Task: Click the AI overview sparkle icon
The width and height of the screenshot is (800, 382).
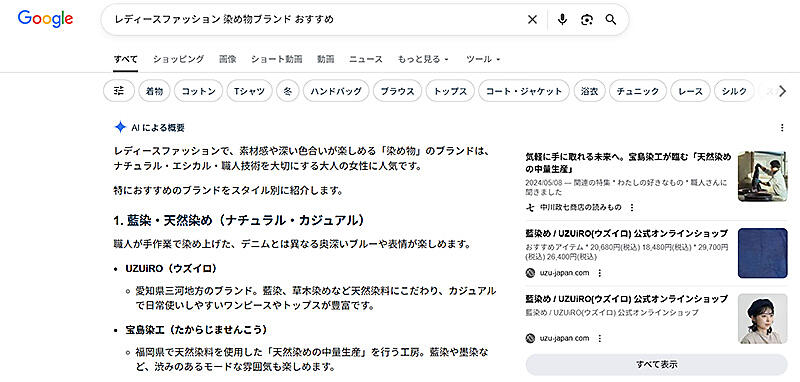Action: tap(120, 128)
